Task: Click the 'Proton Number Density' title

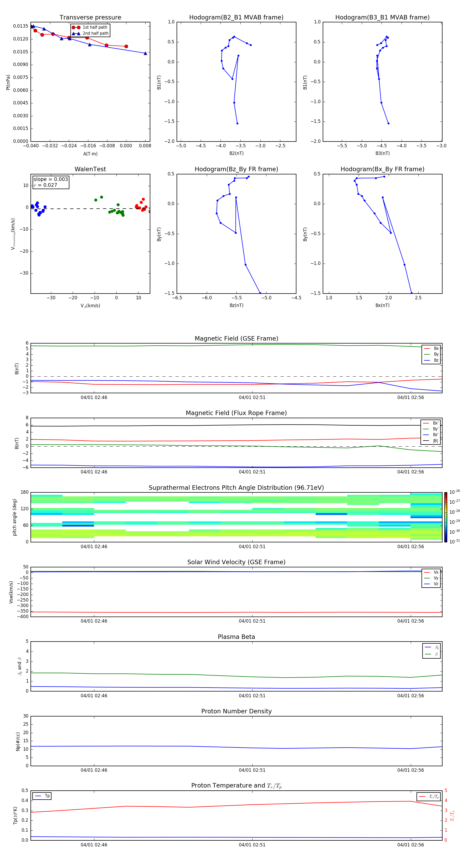Action: click(236, 712)
